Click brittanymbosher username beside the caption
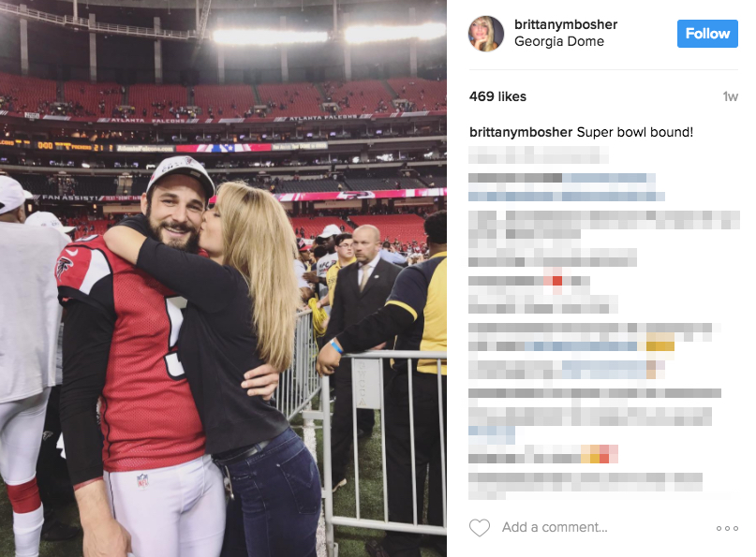The width and height of the screenshot is (756, 557). [x=521, y=132]
